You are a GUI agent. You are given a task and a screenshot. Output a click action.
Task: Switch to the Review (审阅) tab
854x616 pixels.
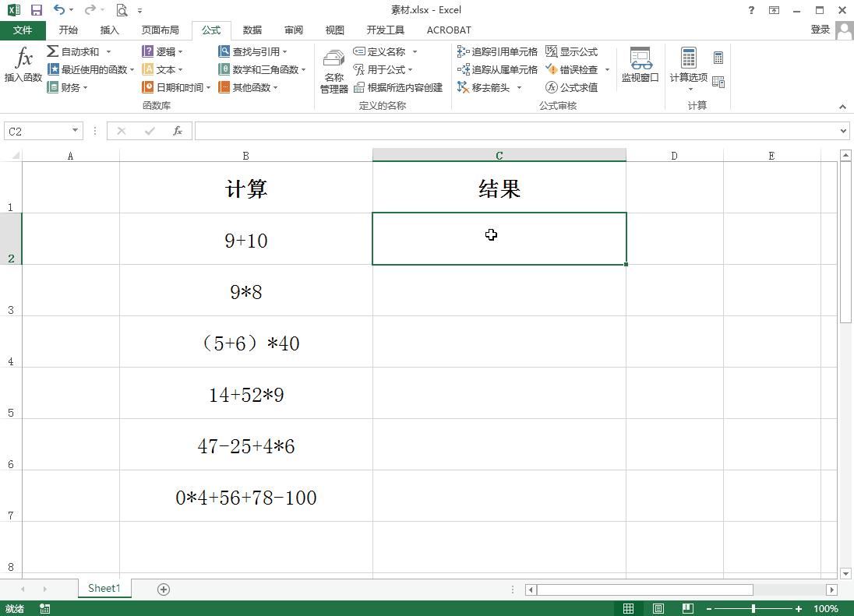pos(294,30)
